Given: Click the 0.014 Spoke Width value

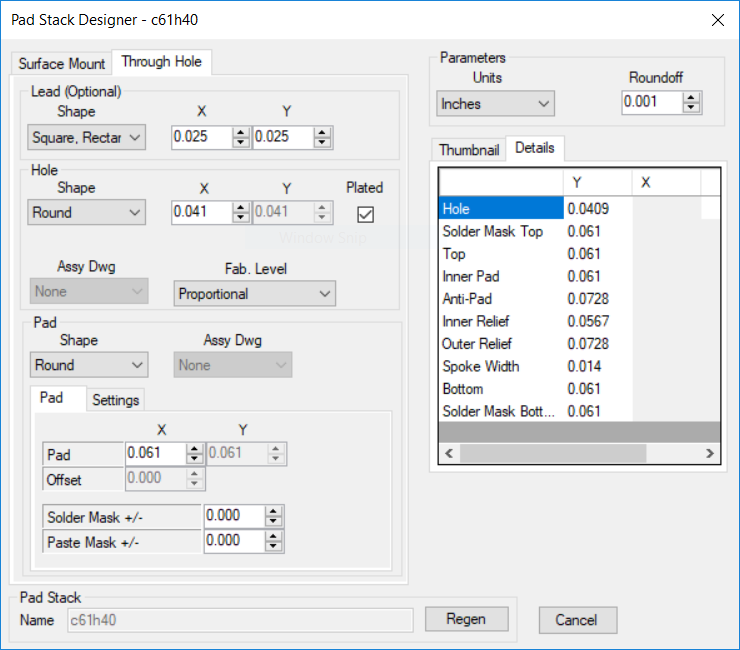Looking at the screenshot, I should (597, 366).
